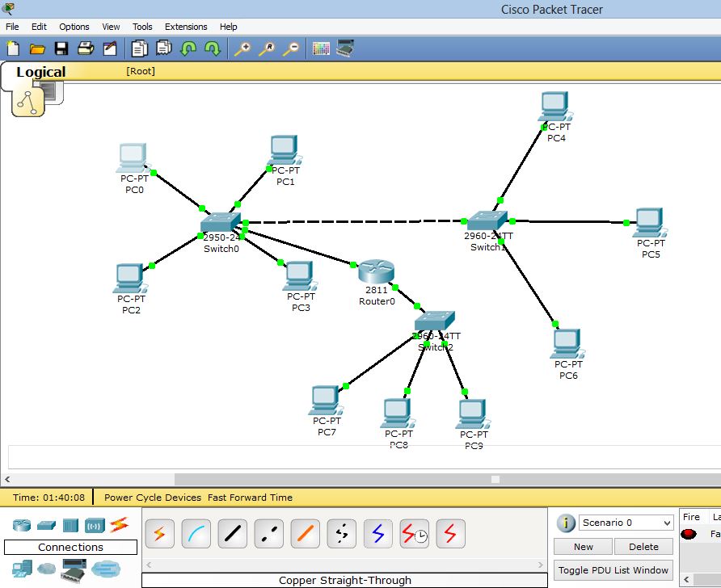Select the 2811 Router0 device
This screenshot has height=588, width=721.
(x=376, y=271)
